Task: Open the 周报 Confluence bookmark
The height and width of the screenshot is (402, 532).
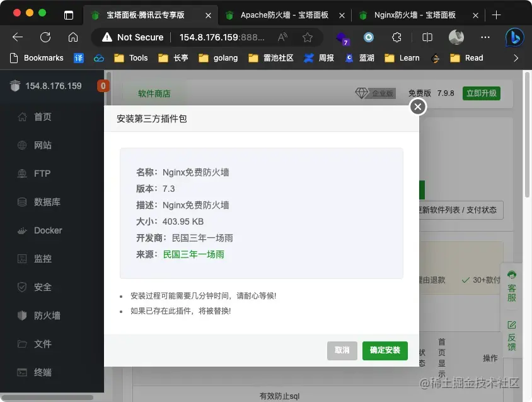Action: click(x=319, y=58)
